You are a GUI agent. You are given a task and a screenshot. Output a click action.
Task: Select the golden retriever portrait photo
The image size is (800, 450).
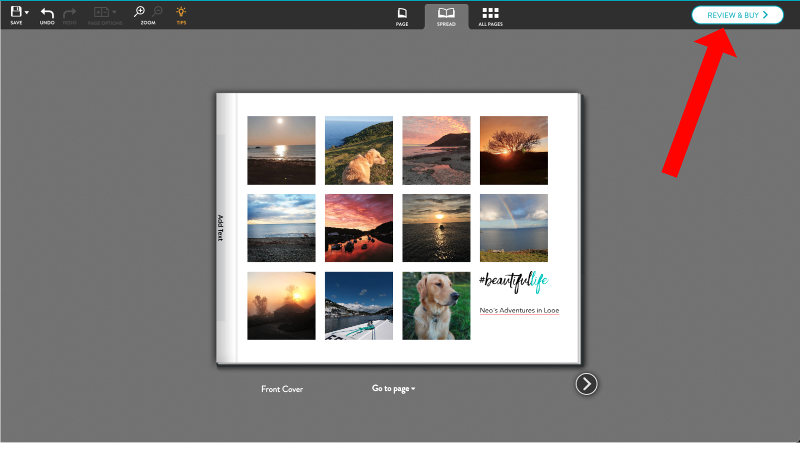point(436,305)
